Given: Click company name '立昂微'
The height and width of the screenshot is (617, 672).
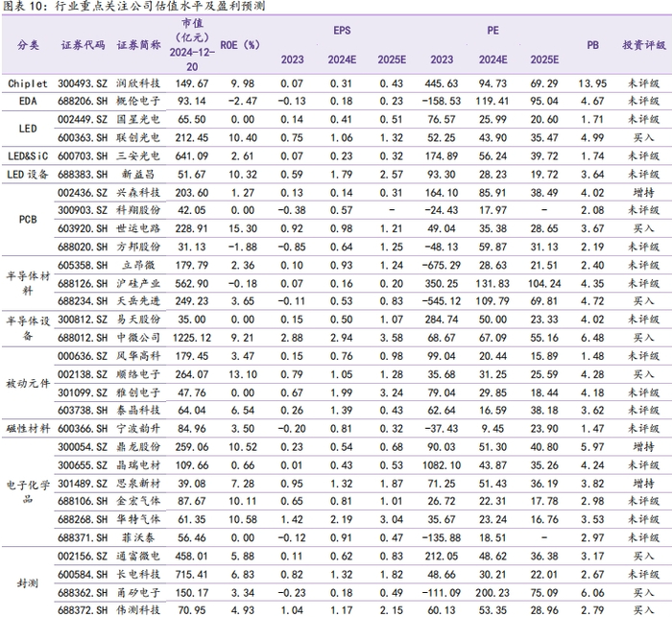Looking at the screenshot, I should point(138,265).
